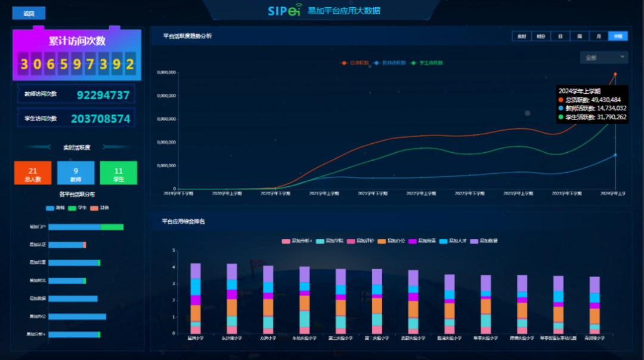
Task: Select the 学期 time range tab
Action: click(x=617, y=36)
